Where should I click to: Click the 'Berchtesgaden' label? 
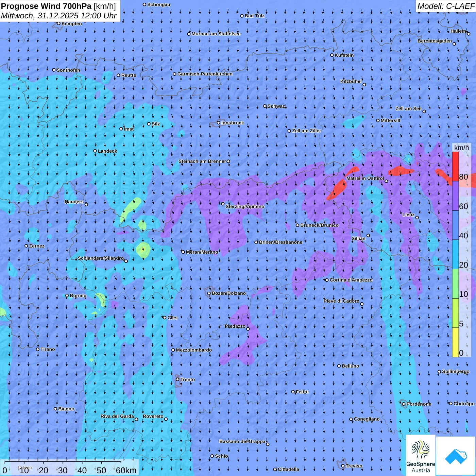[435, 41]
